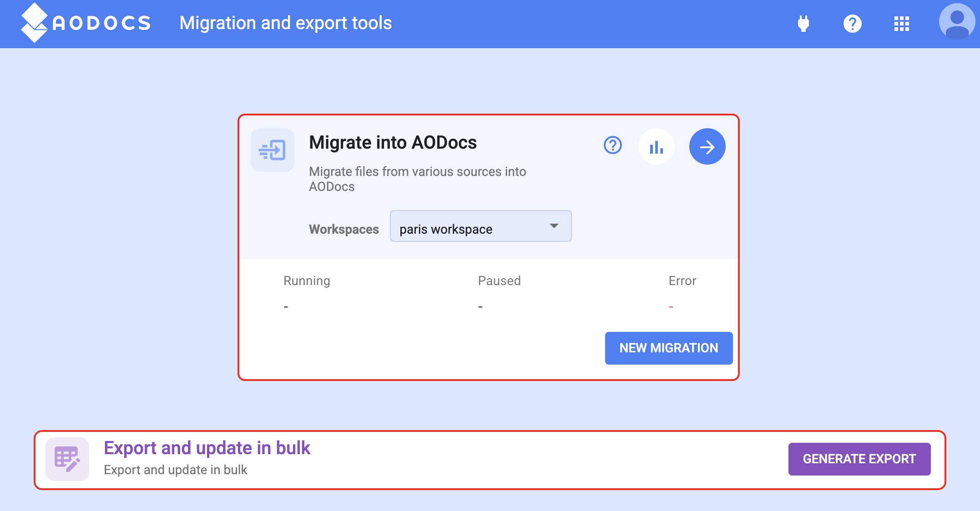
Task: Click the Workspaces label
Action: click(x=344, y=229)
